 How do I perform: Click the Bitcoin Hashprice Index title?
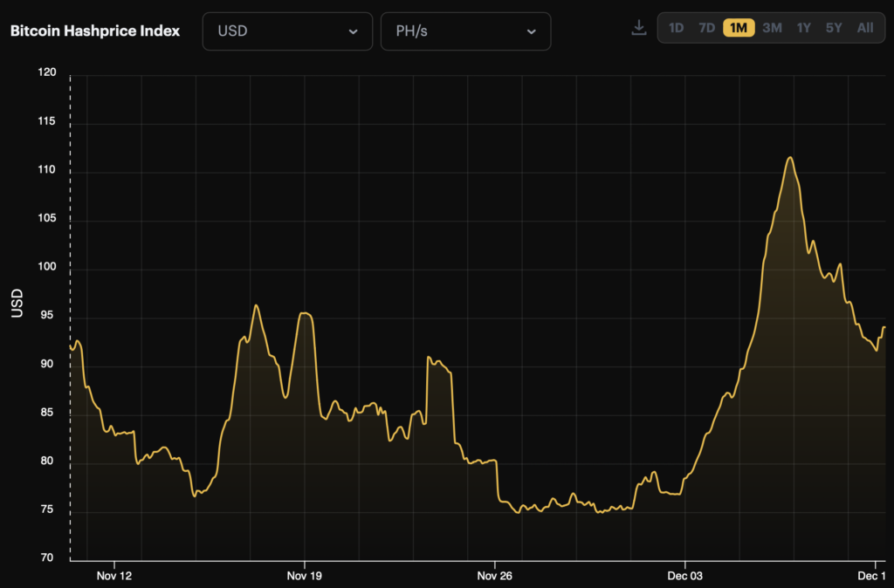pyautogui.click(x=95, y=31)
